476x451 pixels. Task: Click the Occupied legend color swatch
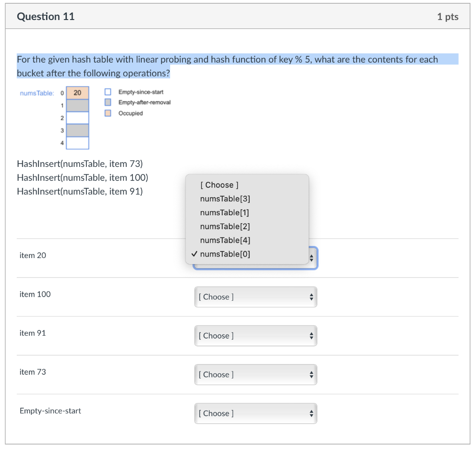coord(107,113)
